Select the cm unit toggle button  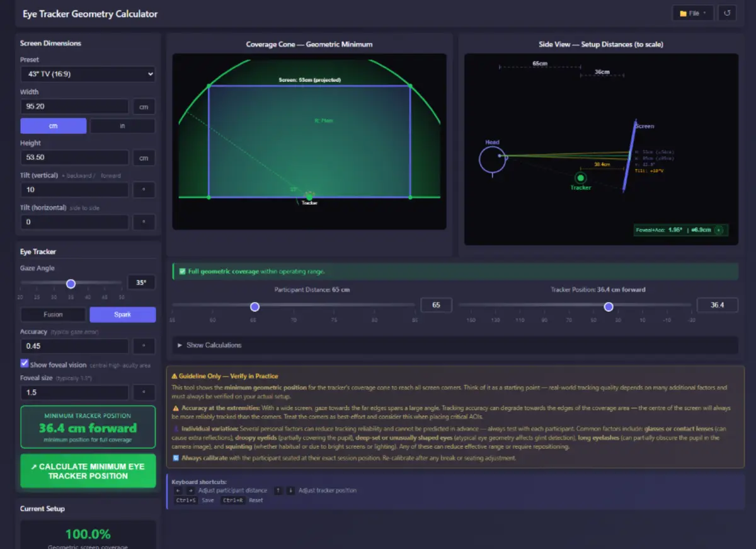click(x=54, y=126)
